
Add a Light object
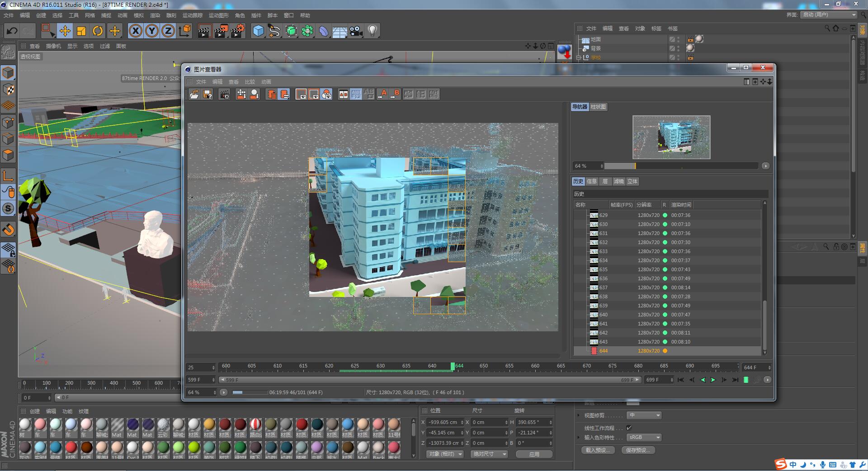[373, 31]
